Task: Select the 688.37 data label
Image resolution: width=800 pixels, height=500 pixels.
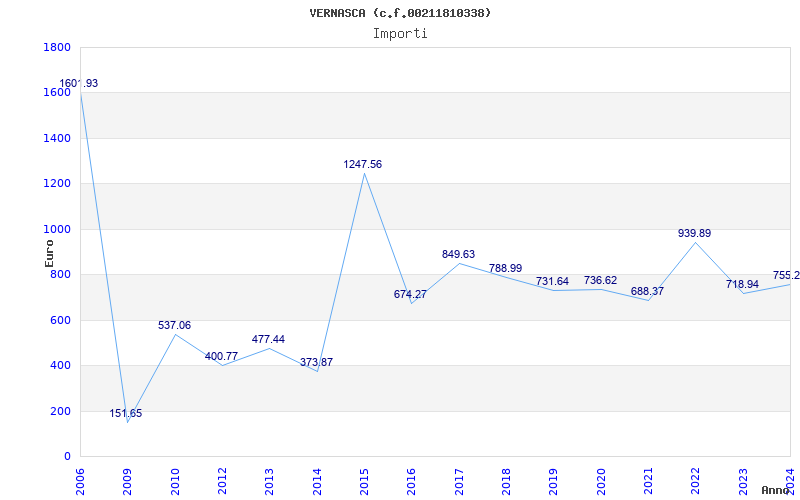Action: click(647, 291)
